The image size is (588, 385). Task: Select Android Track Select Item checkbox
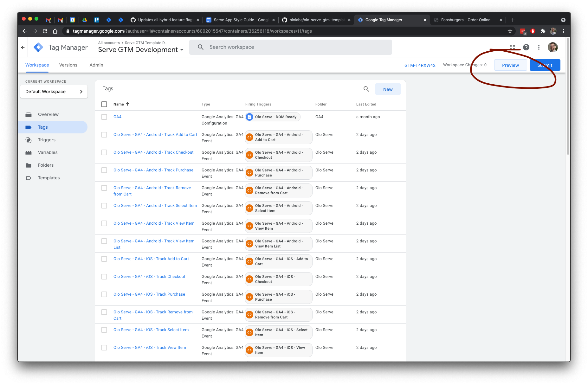104,206
